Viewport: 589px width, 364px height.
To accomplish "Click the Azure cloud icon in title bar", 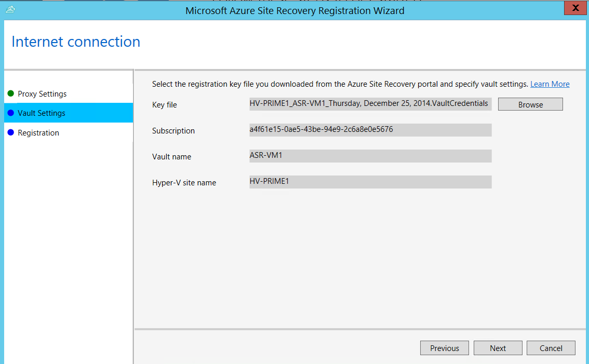I will pos(10,9).
